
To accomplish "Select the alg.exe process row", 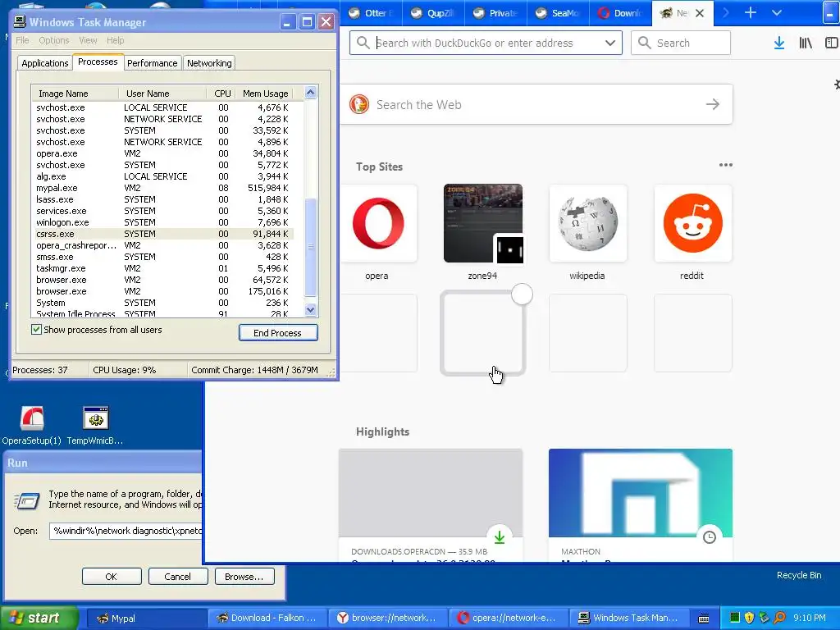I will click(163, 176).
